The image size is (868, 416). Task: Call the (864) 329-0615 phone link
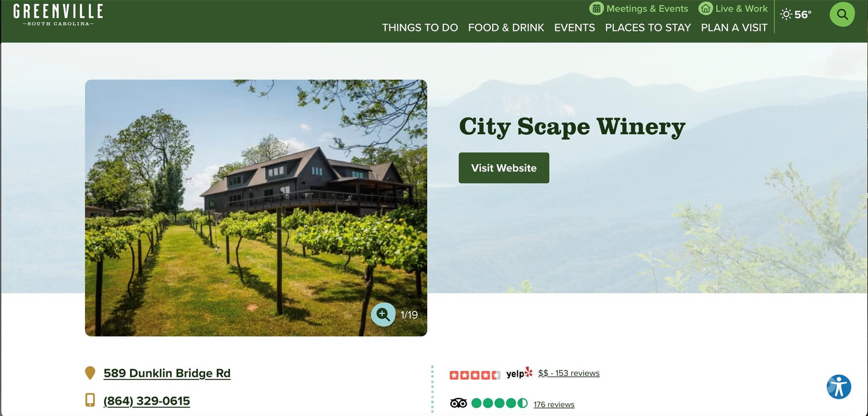(x=147, y=401)
